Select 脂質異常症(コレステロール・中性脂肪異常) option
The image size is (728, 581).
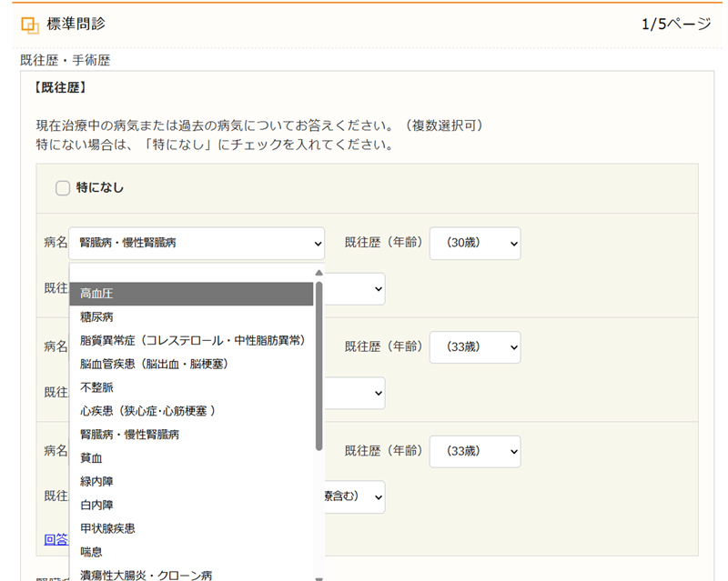click(x=191, y=340)
